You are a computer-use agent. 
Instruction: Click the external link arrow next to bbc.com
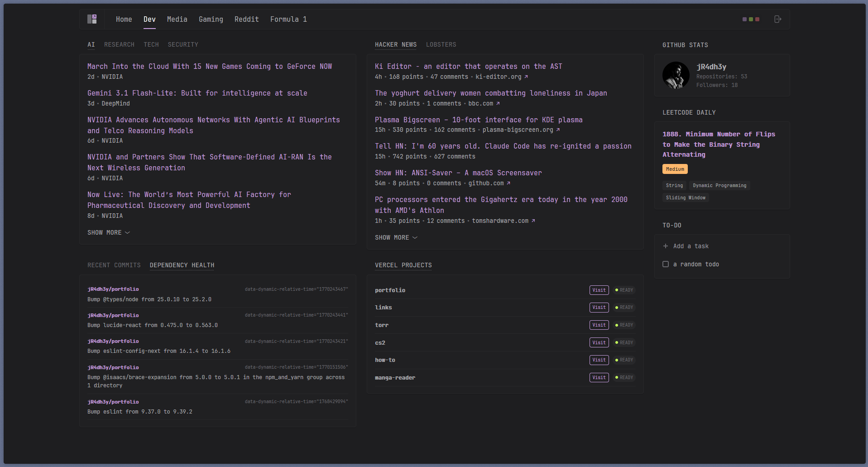tap(499, 103)
